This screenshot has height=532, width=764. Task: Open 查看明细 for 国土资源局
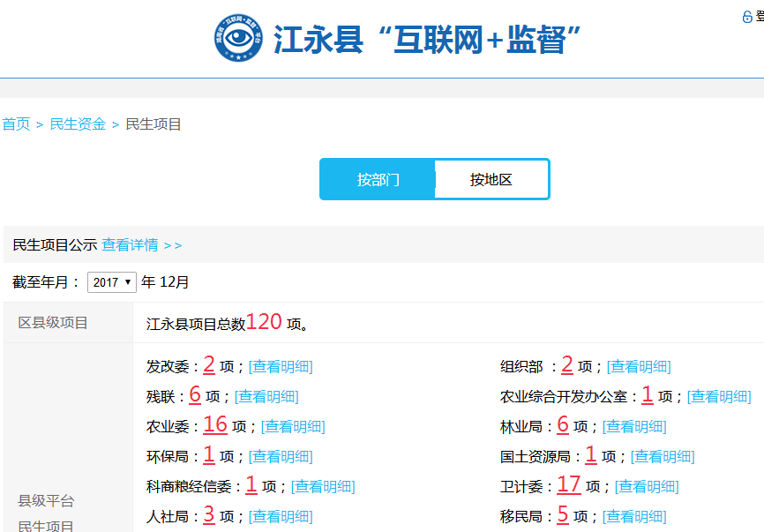coord(663,457)
